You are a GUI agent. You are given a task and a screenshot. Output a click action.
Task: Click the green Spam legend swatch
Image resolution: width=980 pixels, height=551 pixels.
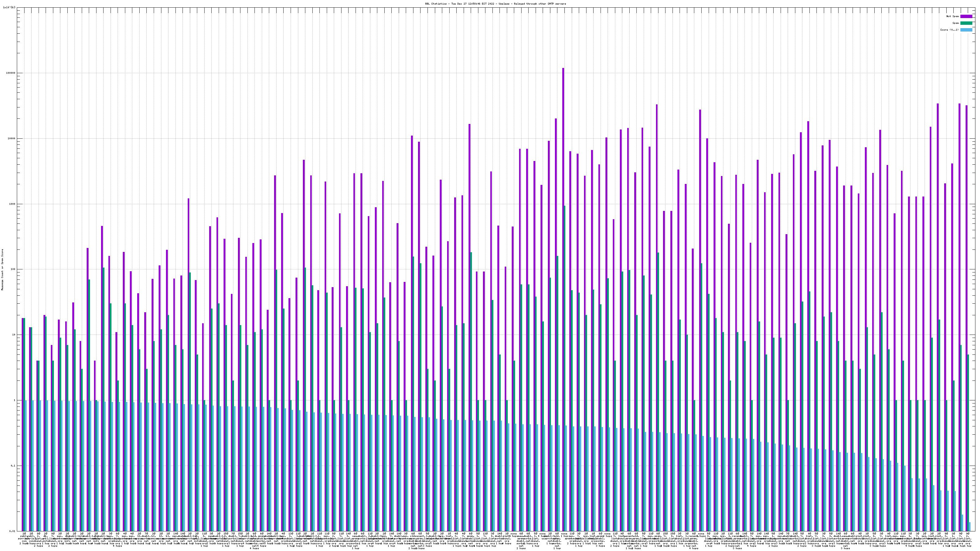coord(966,23)
